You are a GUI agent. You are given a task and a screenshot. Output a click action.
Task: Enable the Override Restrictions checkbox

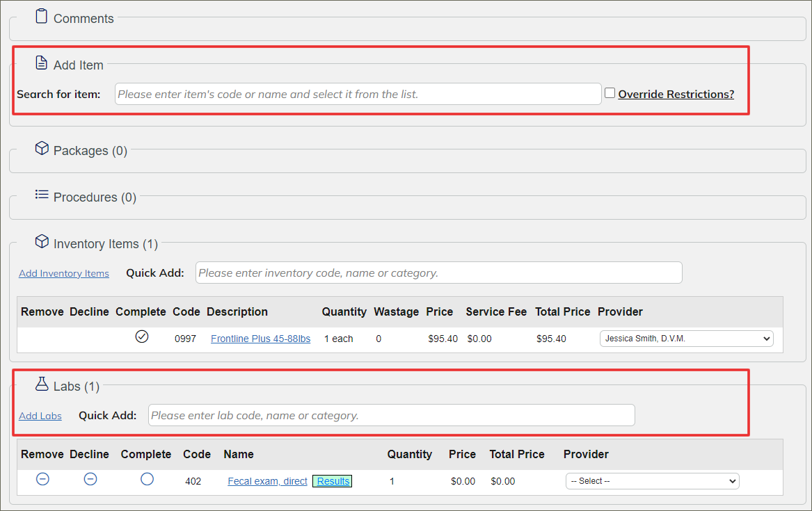pyautogui.click(x=610, y=93)
